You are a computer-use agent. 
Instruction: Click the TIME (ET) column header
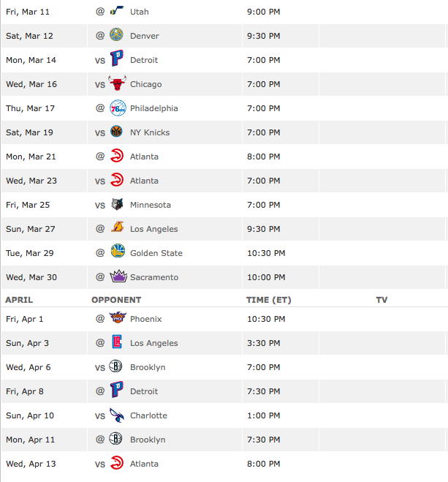(x=269, y=300)
